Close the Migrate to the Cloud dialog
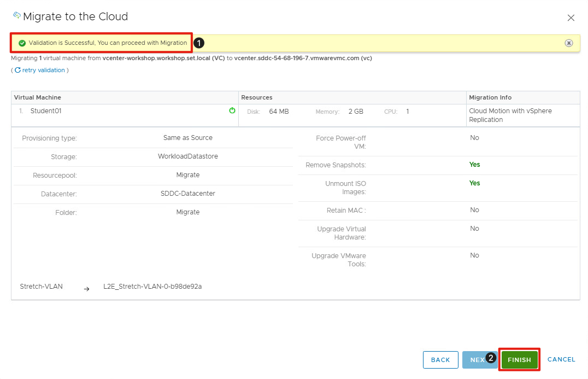This screenshot has height=379, width=588. [x=571, y=18]
